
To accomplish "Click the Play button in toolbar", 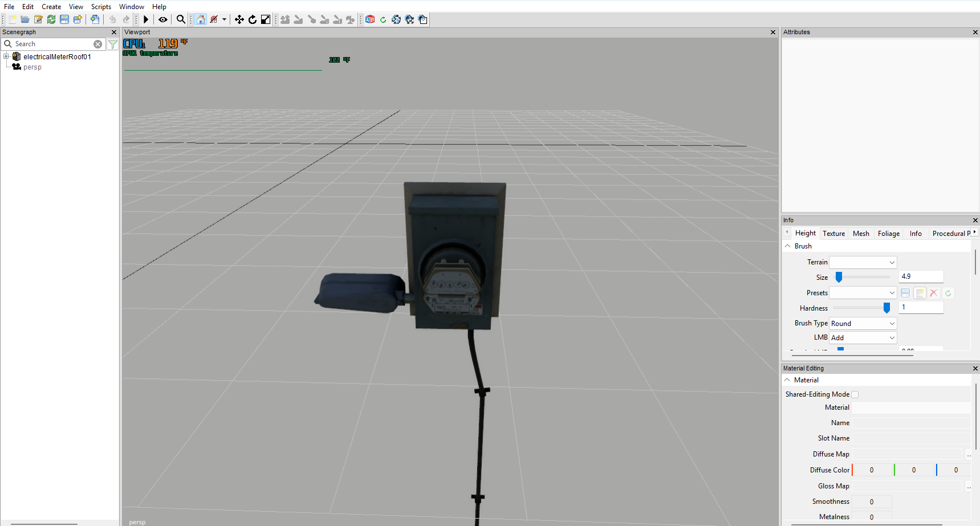I will click(146, 19).
